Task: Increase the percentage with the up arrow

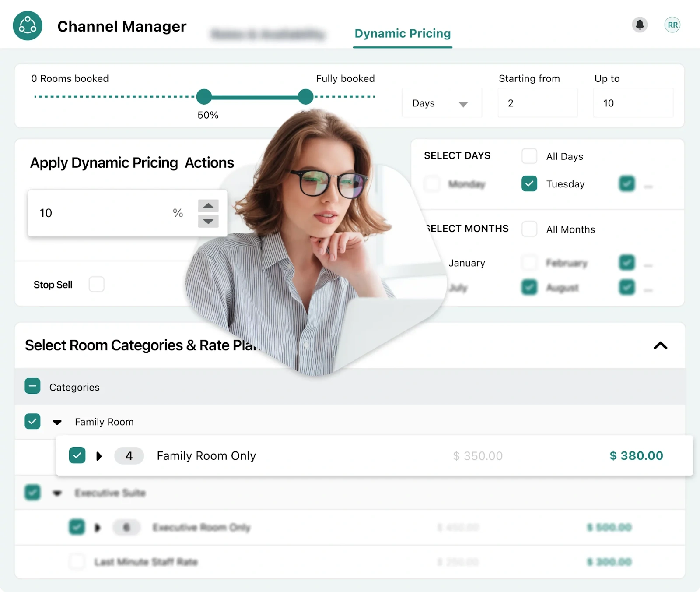Action: coord(208,206)
